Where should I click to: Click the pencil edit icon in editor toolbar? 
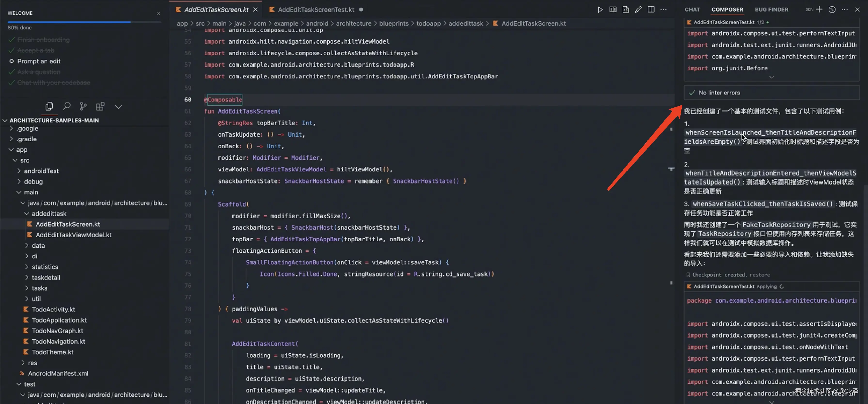[x=638, y=9]
